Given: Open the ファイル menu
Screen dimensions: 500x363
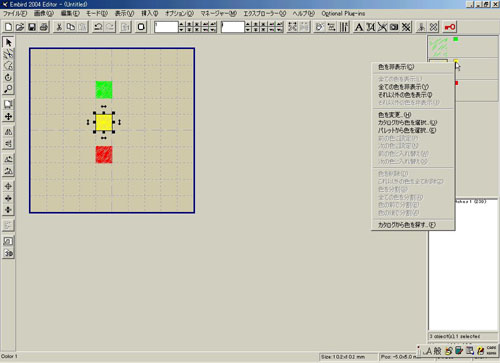Looking at the screenshot, I should pos(15,14).
